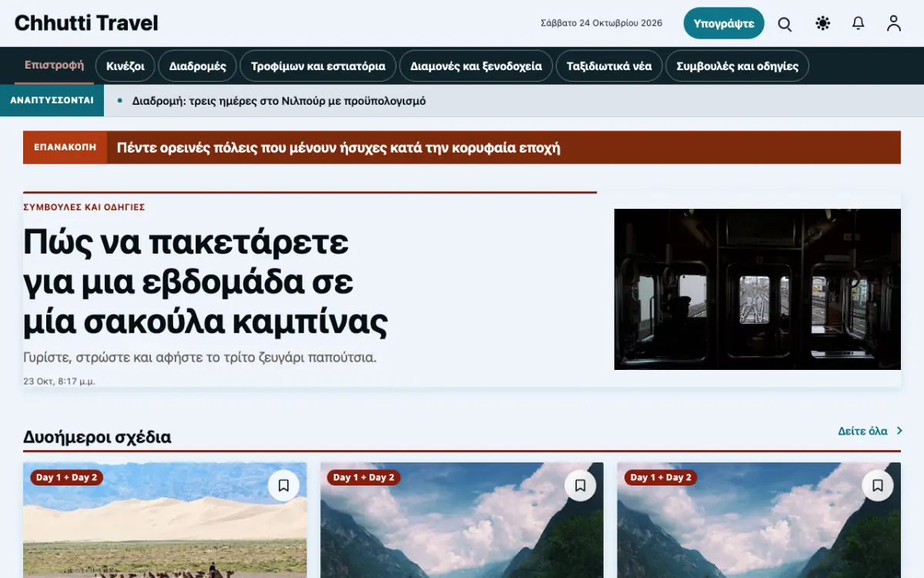Image resolution: width=924 pixels, height=578 pixels.
Task: Open the Διαδρομές navigation item
Action: (x=198, y=66)
